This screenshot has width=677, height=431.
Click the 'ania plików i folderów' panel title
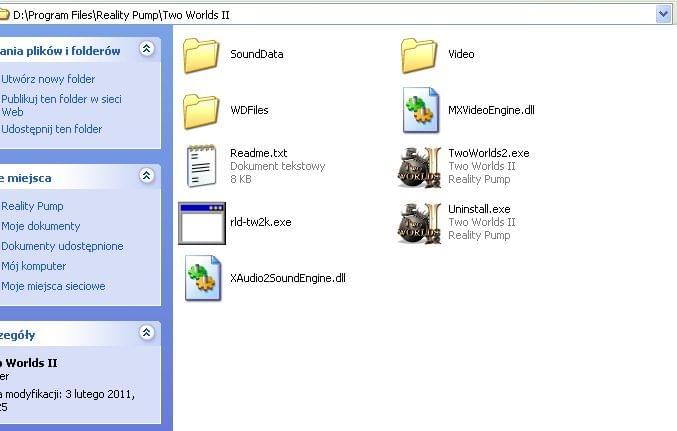click(x=60, y=51)
